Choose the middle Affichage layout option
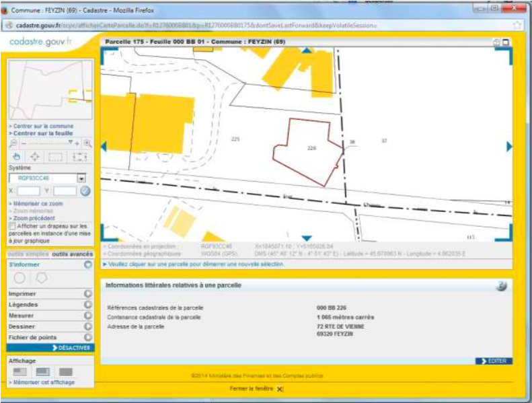532x403 pixels. tap(43, 371)
